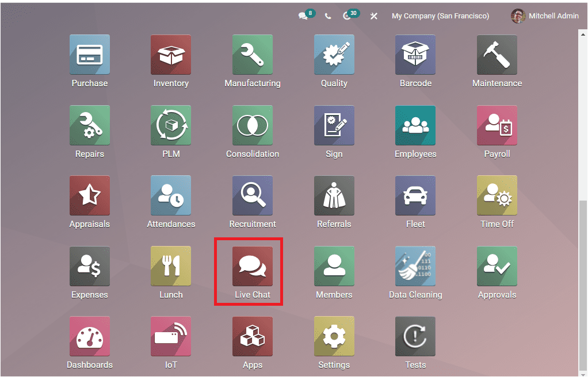Open the Attendances app
Viewport: 588px width, 377px height.
pyautogui.click(x=171, y=195)
